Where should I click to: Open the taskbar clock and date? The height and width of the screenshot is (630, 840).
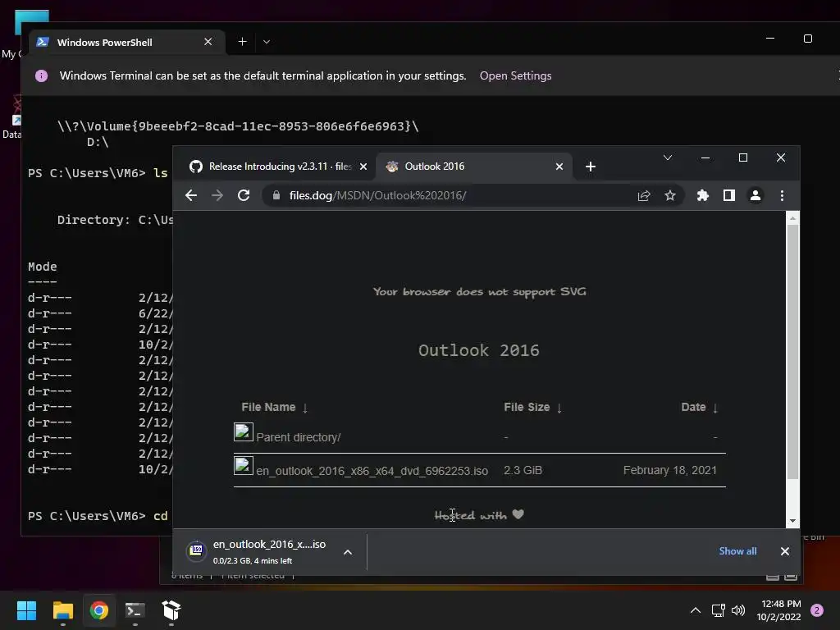[x=778, y=610]
